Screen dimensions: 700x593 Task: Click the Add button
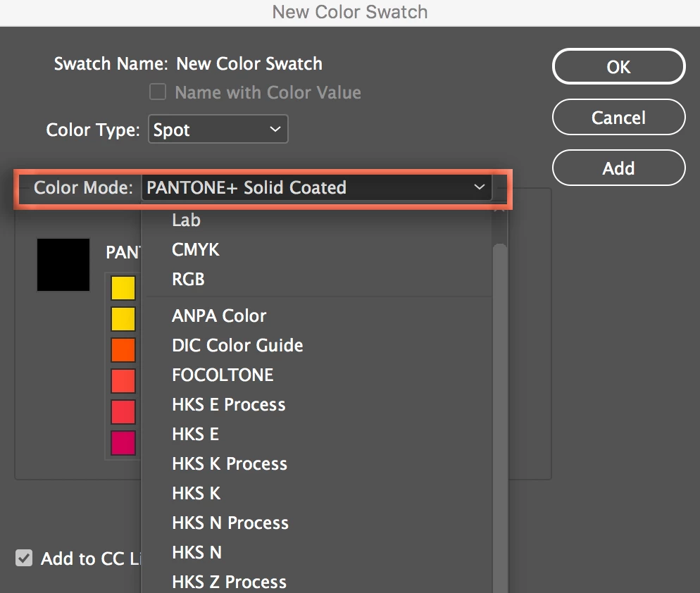click(618, 168)
